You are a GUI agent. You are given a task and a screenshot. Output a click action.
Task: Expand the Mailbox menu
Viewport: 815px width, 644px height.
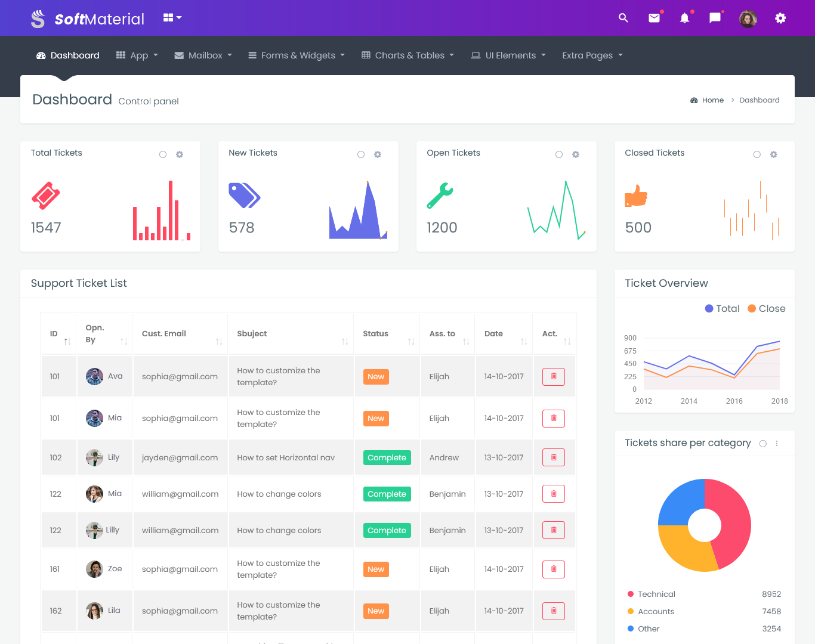tap(203, 55)
